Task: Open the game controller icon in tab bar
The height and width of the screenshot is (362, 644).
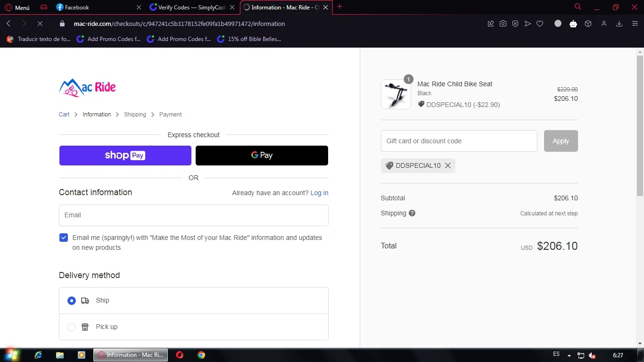Action: click(x=44, y=8)
